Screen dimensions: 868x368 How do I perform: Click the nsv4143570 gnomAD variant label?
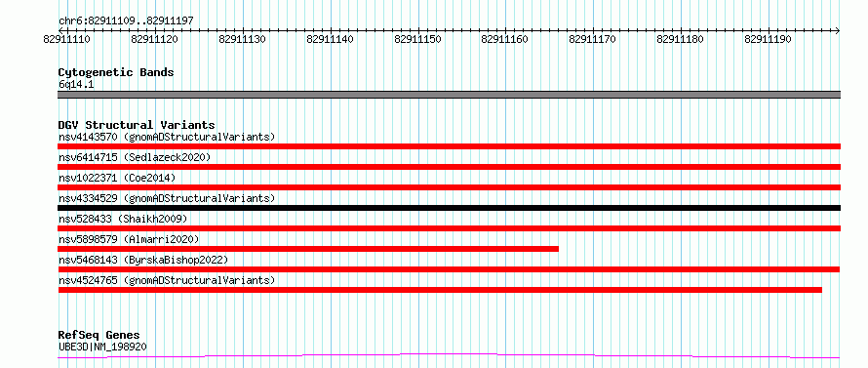coord(167,137)
